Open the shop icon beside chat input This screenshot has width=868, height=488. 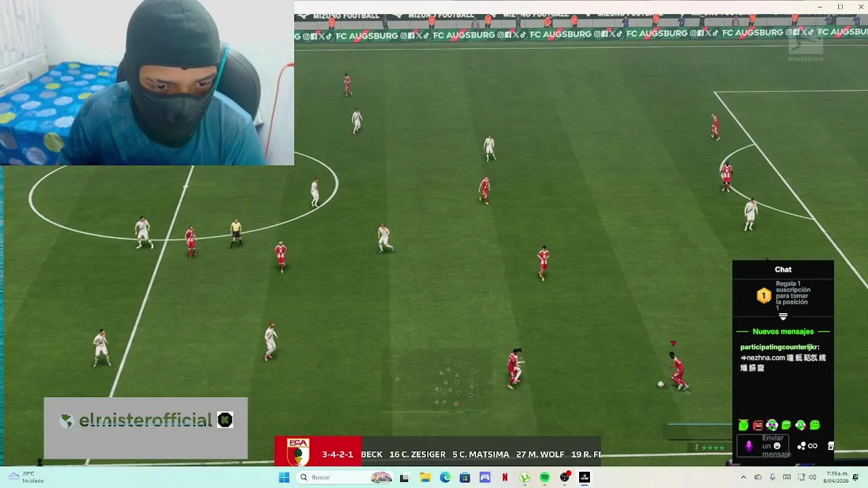pos(831,446)
